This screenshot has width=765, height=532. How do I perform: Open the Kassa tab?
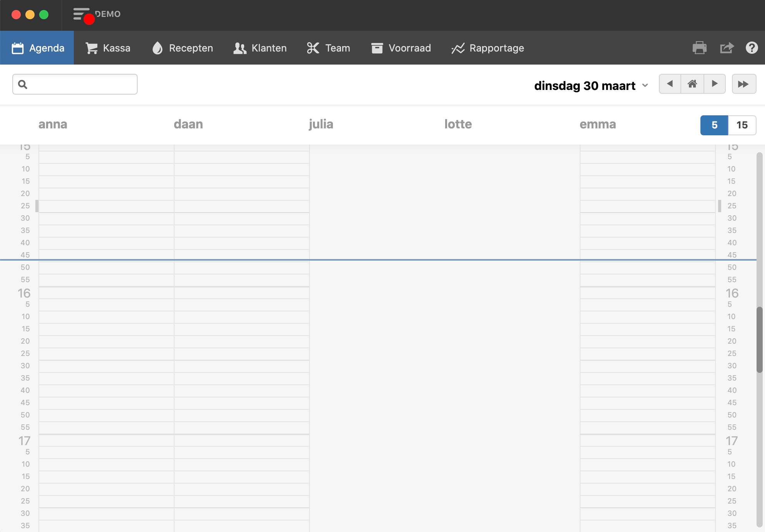108,48
